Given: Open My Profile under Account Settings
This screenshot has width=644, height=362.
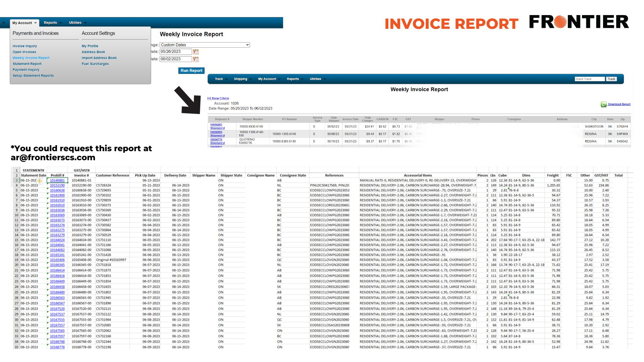Looking at the screenshot, I should click(x=90, y=46).
